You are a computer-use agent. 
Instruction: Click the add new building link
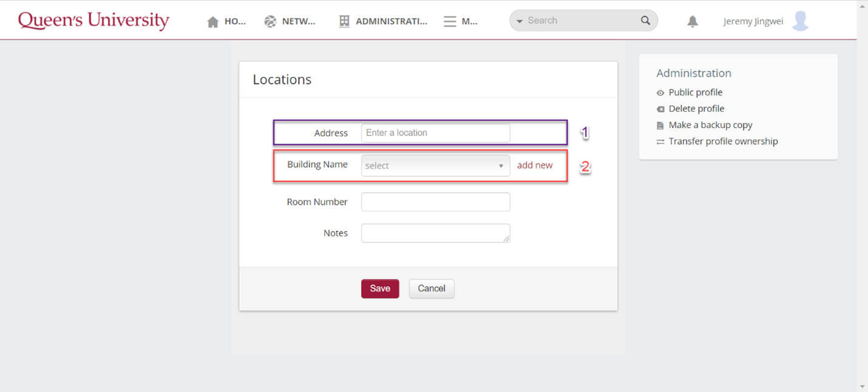pos(535,165)
